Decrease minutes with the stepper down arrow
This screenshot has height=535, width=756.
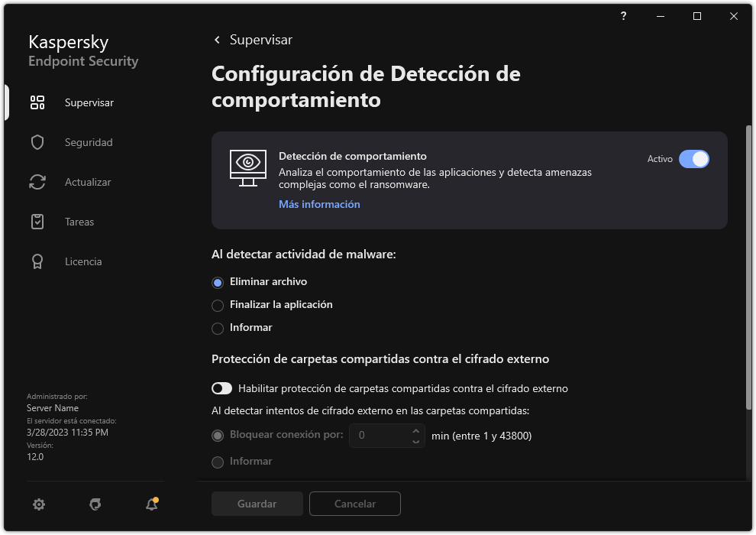(415, 441)
